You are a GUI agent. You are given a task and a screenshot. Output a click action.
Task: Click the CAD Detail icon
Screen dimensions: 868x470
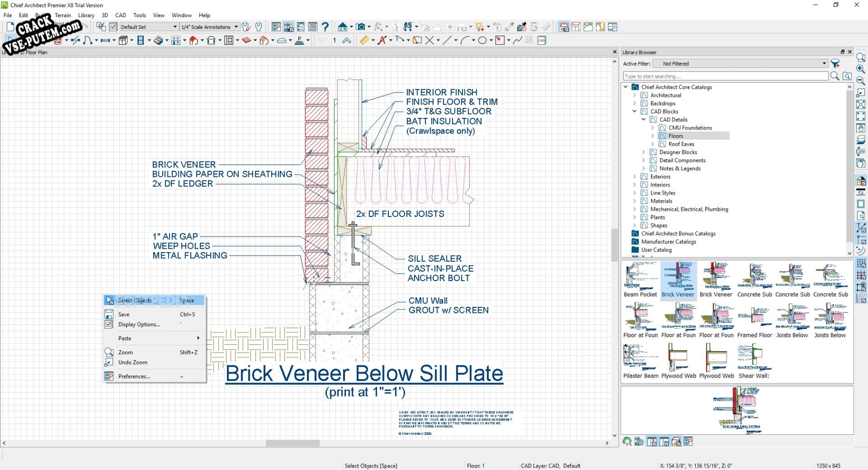point(542,40)
